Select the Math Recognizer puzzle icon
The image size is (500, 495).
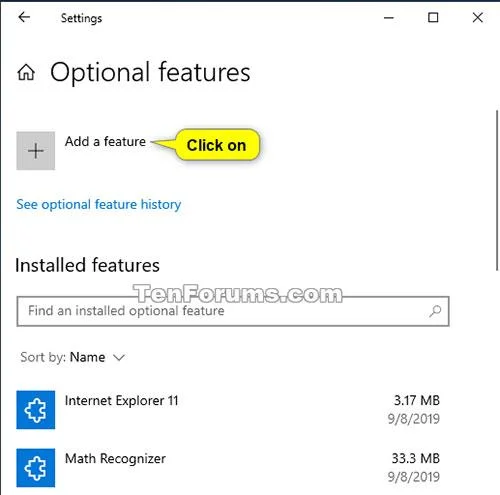point(36,468)
